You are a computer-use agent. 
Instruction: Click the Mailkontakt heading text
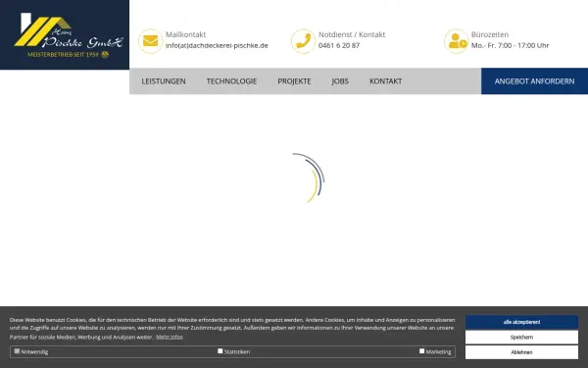[185, 34]
